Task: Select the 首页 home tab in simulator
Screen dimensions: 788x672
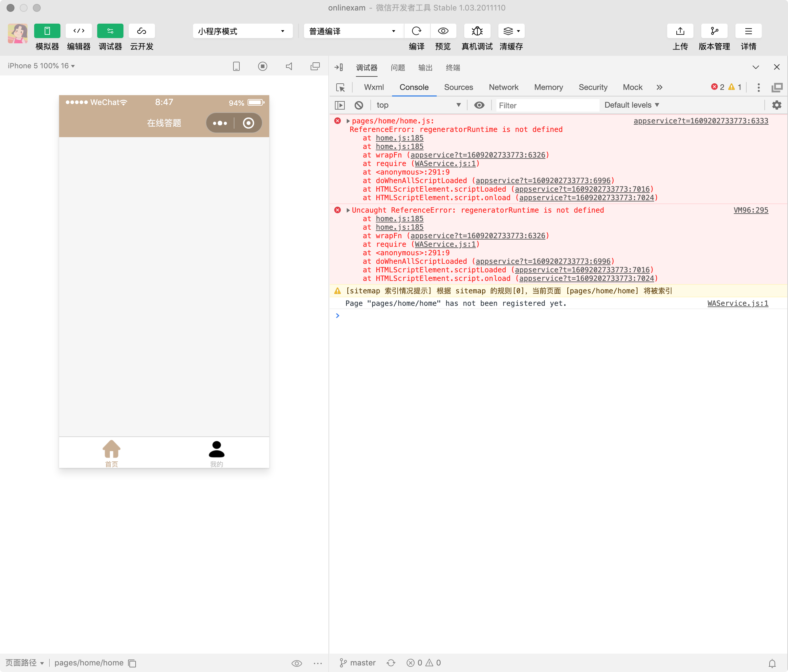Action: (111, 453)
